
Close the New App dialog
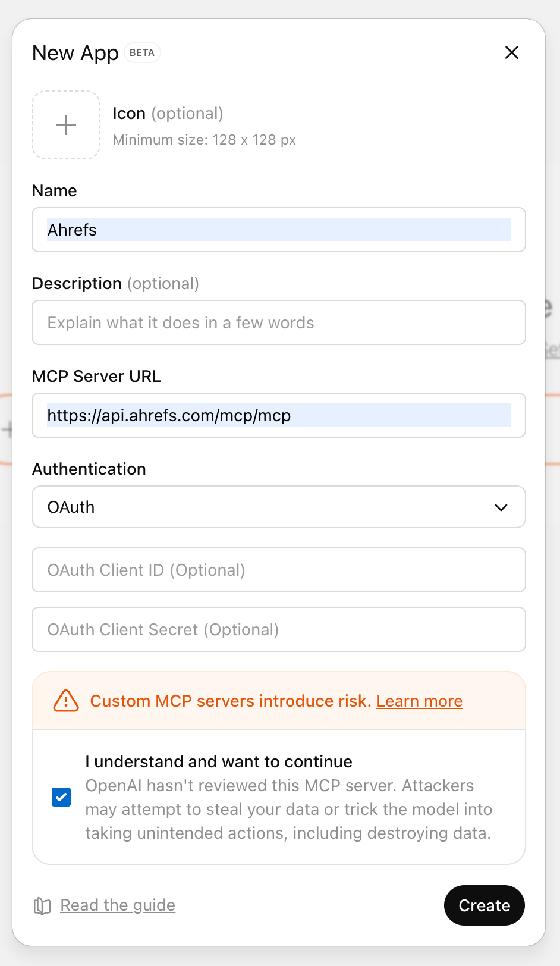511,53
